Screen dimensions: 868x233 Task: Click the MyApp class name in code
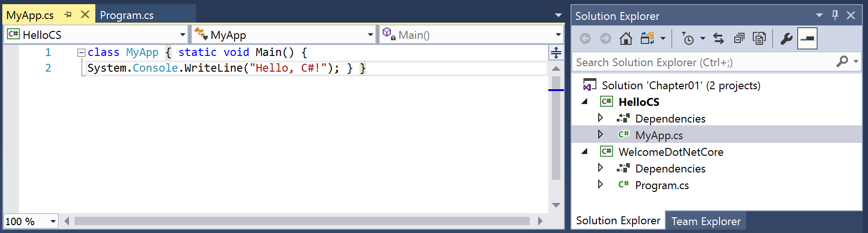[143, 52]
